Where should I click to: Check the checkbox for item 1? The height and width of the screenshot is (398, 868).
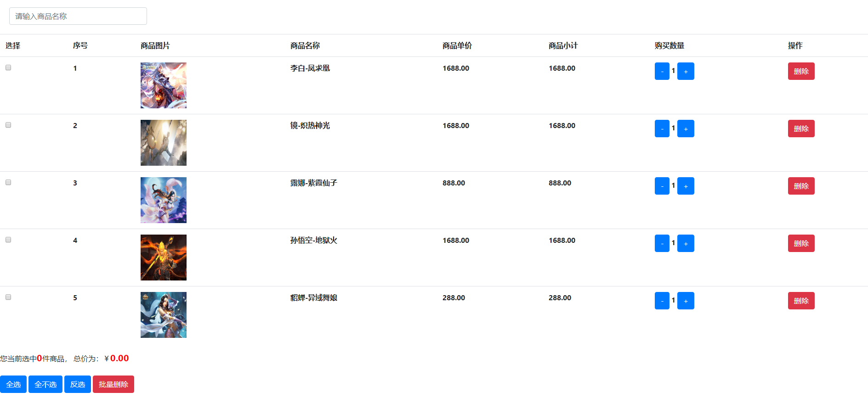click(8, 67)
